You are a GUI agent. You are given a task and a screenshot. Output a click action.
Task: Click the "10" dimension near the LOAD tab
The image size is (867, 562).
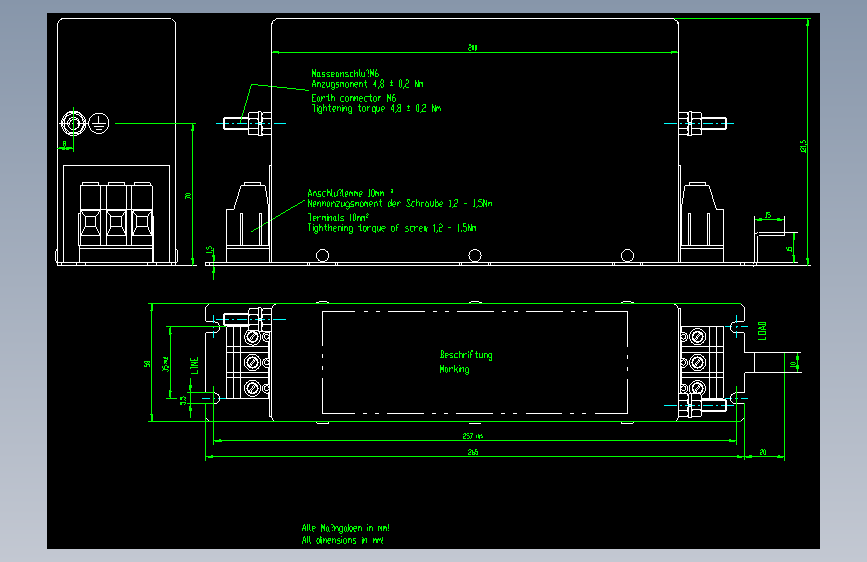tap(793, 364)
